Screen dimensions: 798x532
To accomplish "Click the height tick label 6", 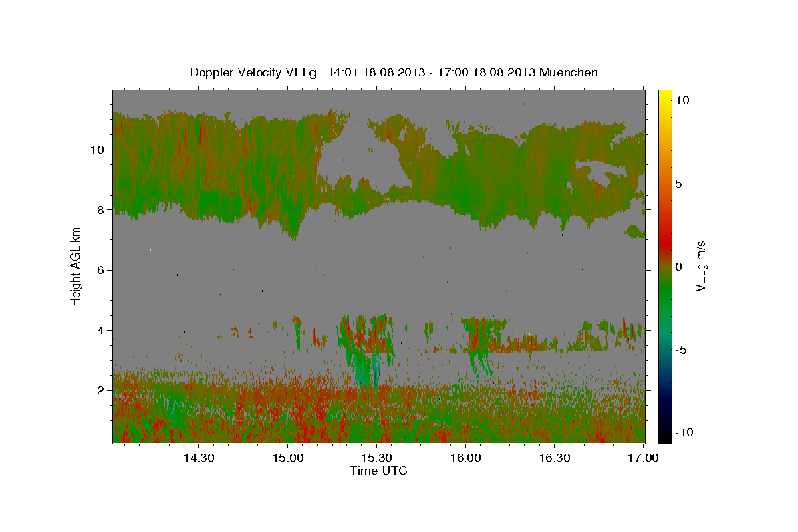I will [x=102, y=269].
